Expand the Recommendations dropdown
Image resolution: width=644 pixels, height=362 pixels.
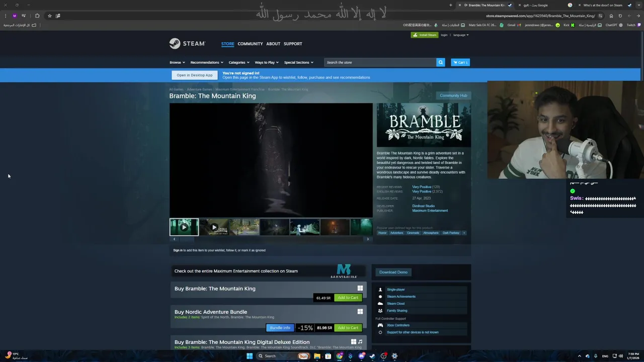(x=206, y=62)
